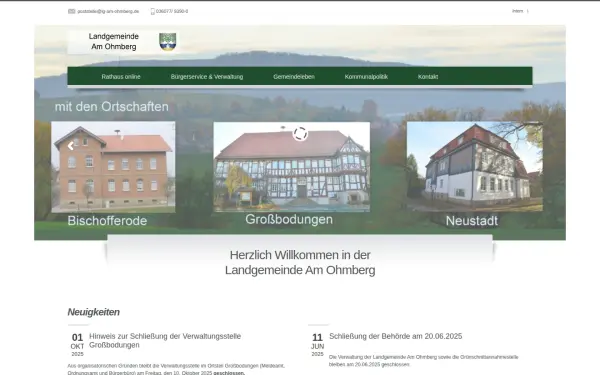600x375 pixels.
Task: Select the Bischofferode building photo
Action: point(113,167)
